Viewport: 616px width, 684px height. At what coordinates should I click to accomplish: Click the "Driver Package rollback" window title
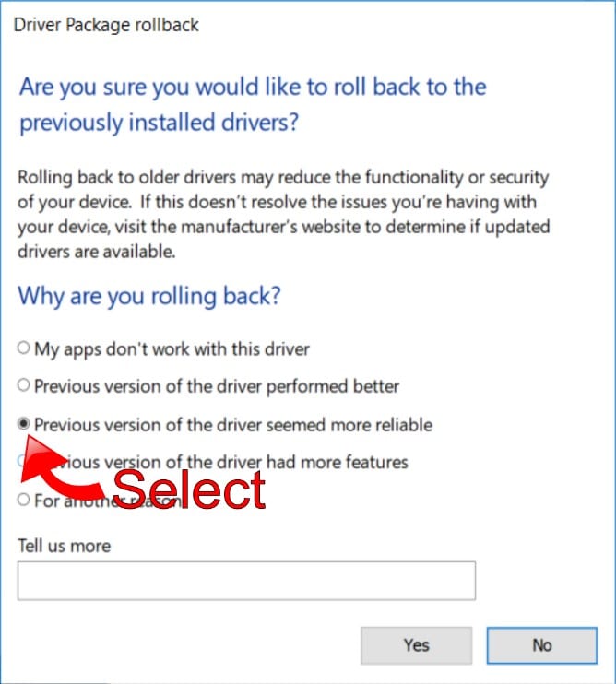point(106,25)
